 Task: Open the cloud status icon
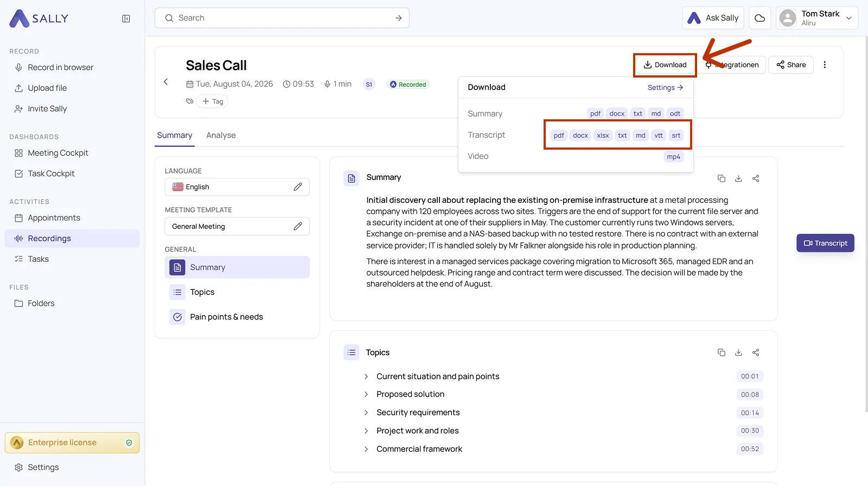759,18
